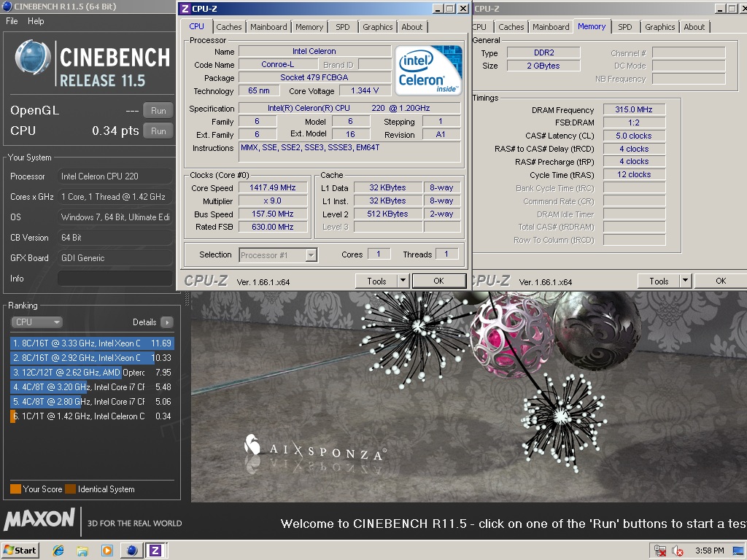Switch to Graphics tab in front CPU-Z
Screen dimensions: 747x560
tap(377, 27)
